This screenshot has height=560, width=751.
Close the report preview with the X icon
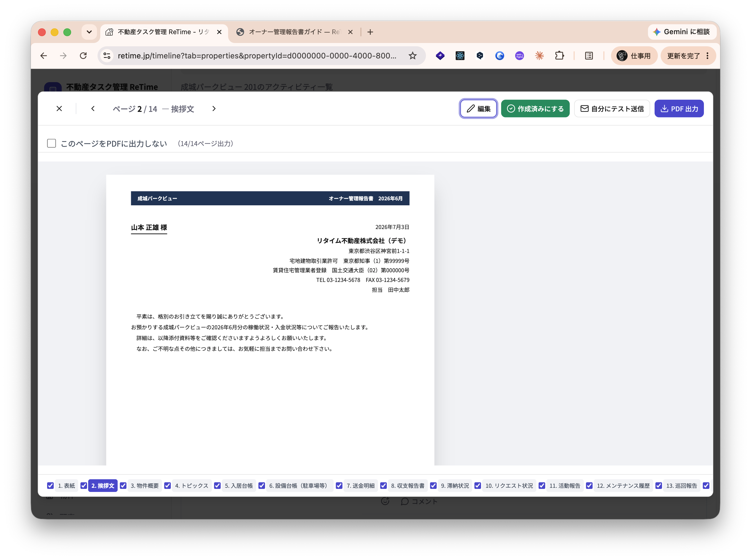(59, 109)
